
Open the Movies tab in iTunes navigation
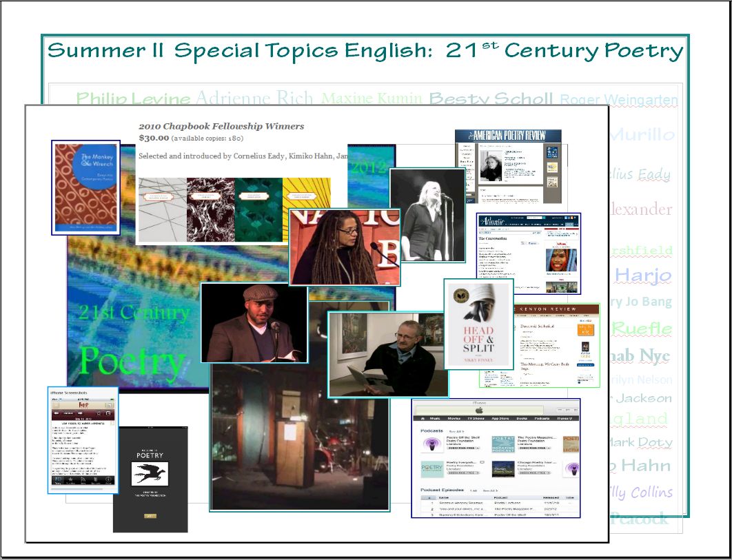click(455, 418)
